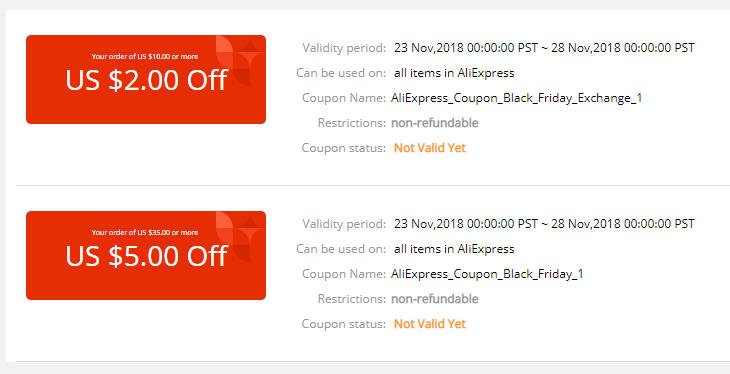The height and width of the screenshot is (374, 730).
Task: Click the AliExpress_Coupon_Black_Friday_1 coupon name
Action: (487, 274)
